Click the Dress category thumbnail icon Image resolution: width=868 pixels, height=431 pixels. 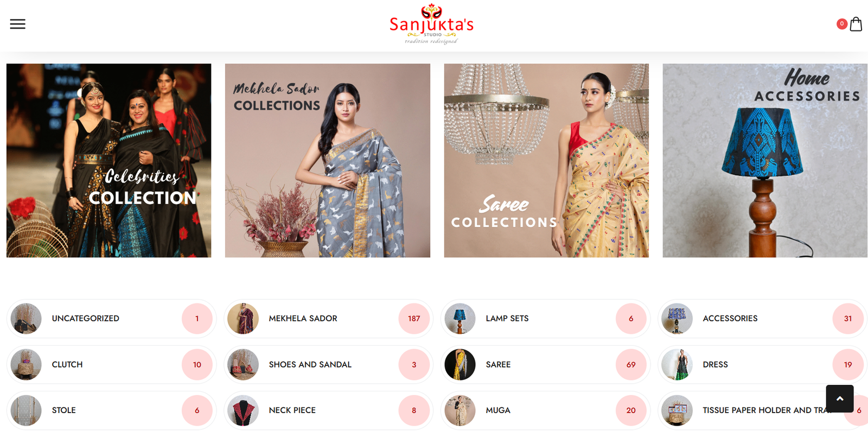click(677, 365)
